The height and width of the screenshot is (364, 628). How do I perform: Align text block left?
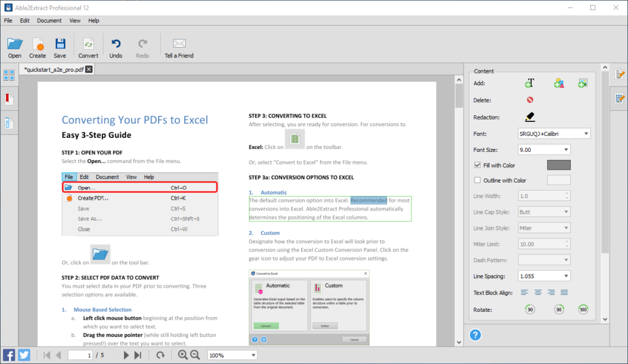click(524, 292)
